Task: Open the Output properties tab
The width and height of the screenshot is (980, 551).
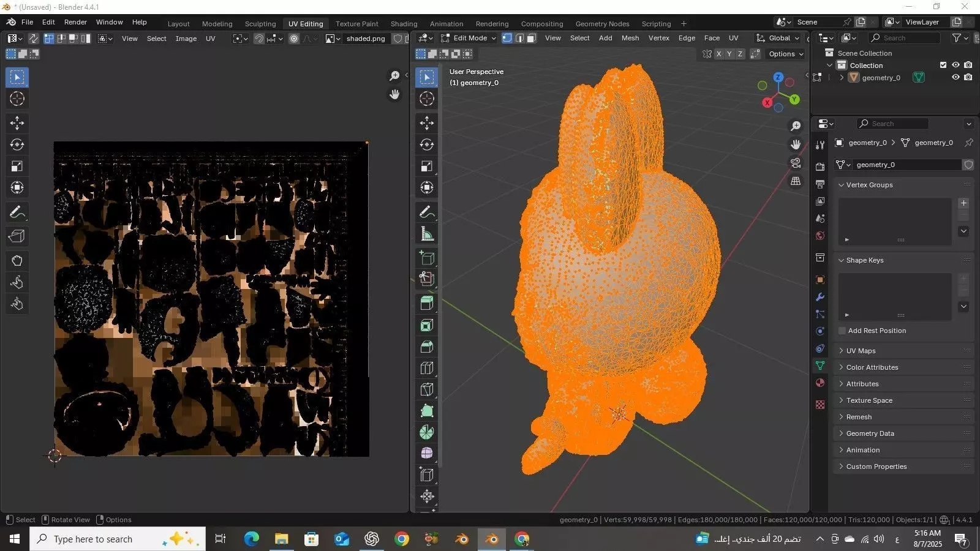Action: point(820,184)
